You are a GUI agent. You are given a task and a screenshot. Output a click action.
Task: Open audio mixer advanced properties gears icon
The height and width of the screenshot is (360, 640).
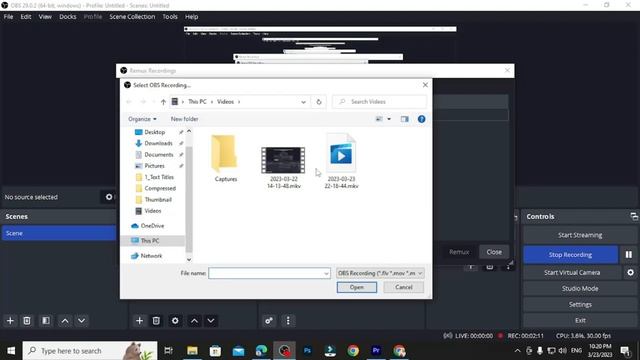pos(269,321)
